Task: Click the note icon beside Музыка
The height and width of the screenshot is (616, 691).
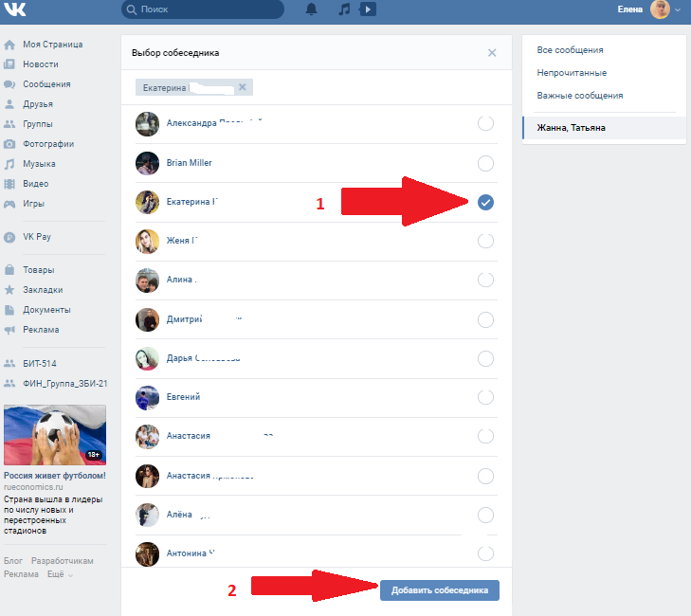Action: coord(9,164)
